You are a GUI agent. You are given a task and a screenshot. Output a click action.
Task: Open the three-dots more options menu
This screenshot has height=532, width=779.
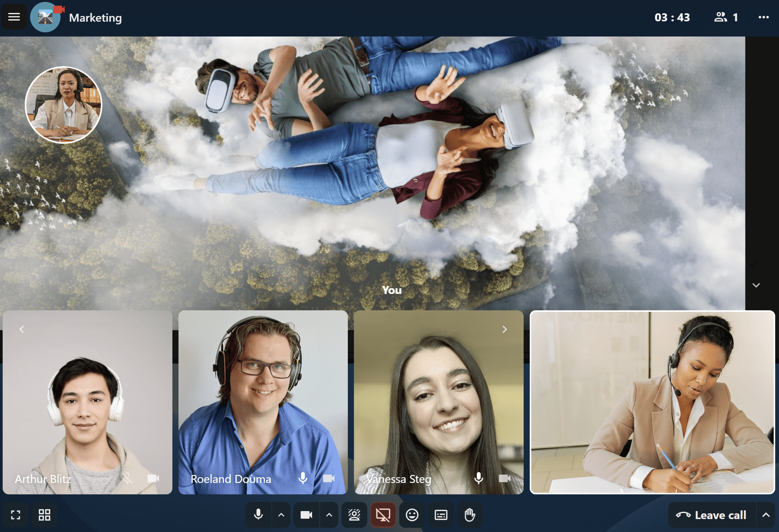(x=763, y=17)
